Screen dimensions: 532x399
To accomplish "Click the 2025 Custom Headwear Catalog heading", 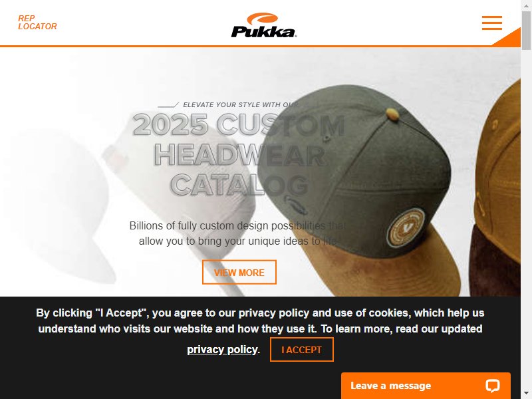I will [239, 155].
